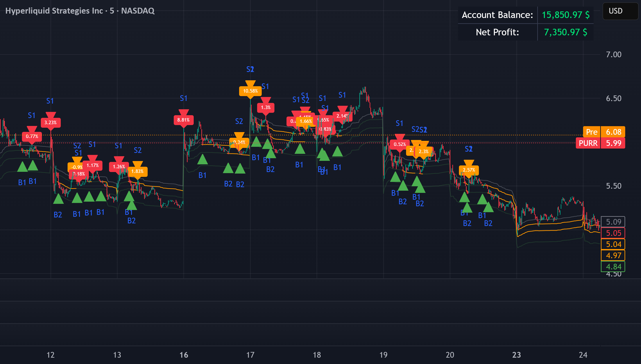Select the 2.3% orange trade label

coord(424,151)
